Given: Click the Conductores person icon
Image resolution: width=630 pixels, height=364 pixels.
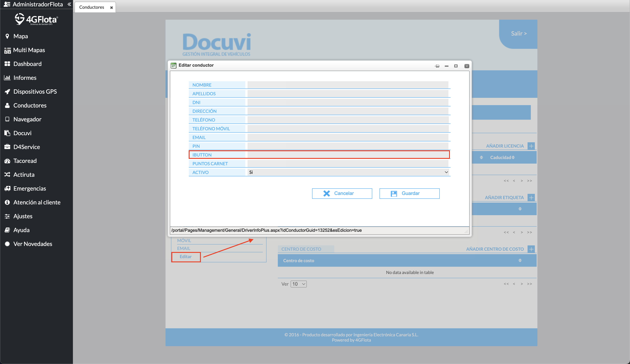Looking at the screenshot, I should [7, 105].
